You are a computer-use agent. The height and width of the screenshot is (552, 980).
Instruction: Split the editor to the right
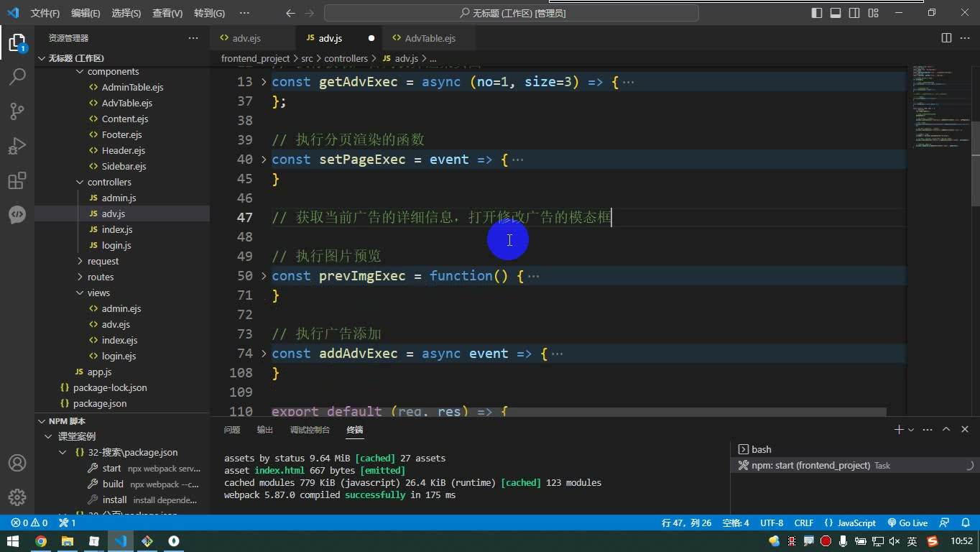tap(946, 38)
